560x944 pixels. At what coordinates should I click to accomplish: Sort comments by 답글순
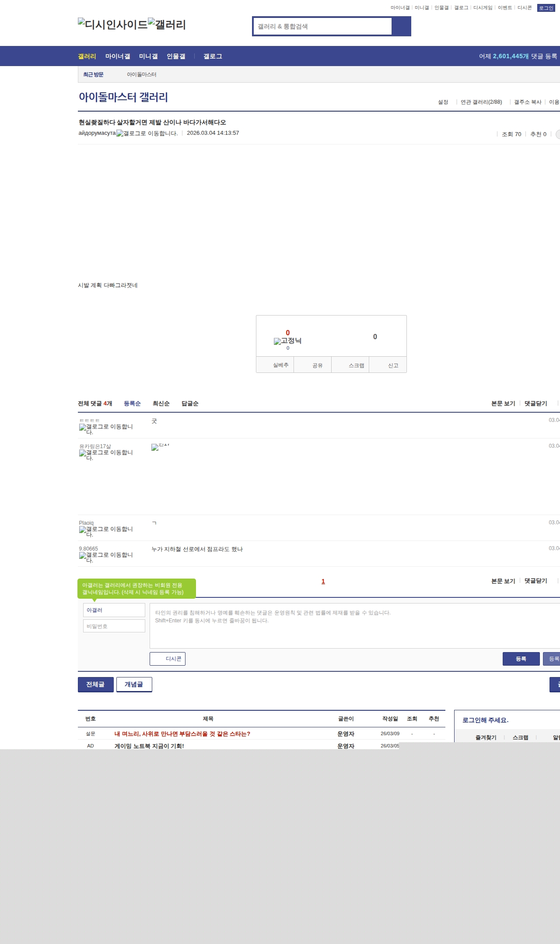190,404
